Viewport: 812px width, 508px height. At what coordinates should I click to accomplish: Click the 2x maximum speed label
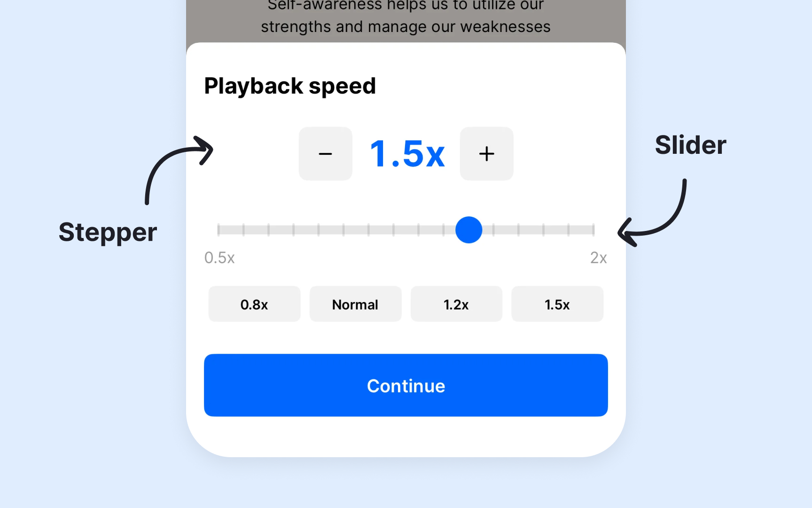click(599, 258)
